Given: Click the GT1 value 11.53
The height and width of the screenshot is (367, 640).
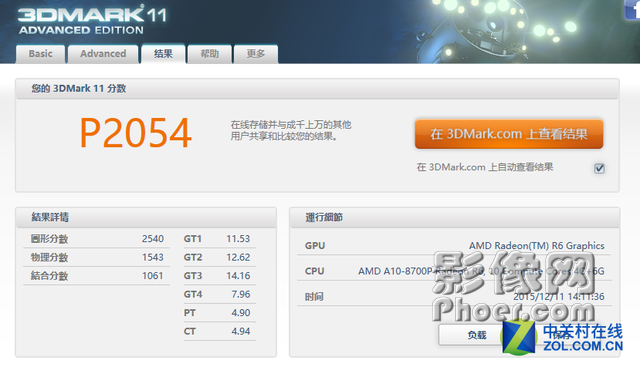Looking at the screenshot, I should (x=238, y=239).
